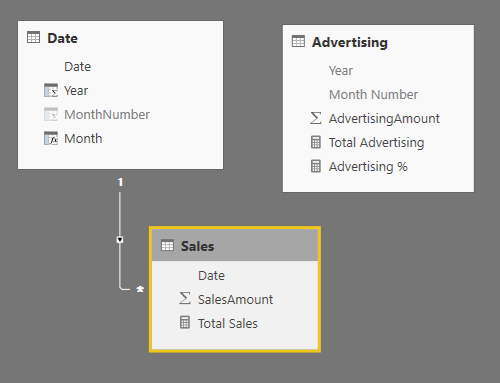Screen dimensions: 500x383
Task: Select the Advertising table title
Action: [350, 42]
